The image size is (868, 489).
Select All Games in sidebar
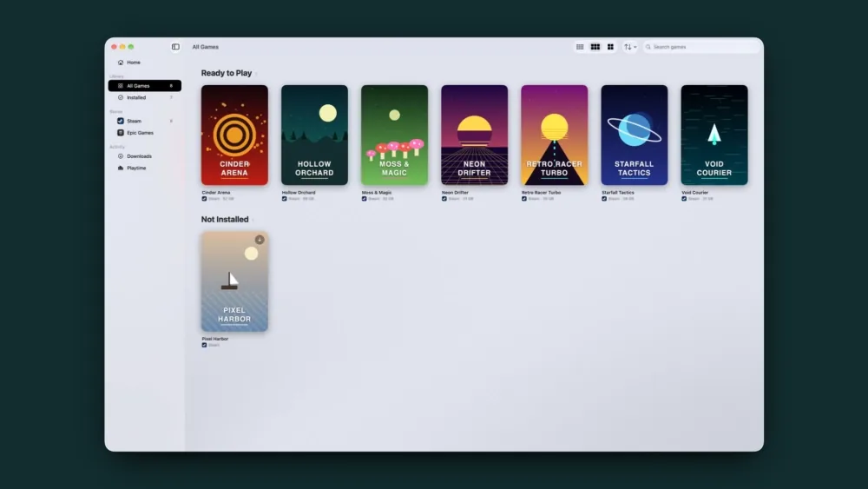144,86
